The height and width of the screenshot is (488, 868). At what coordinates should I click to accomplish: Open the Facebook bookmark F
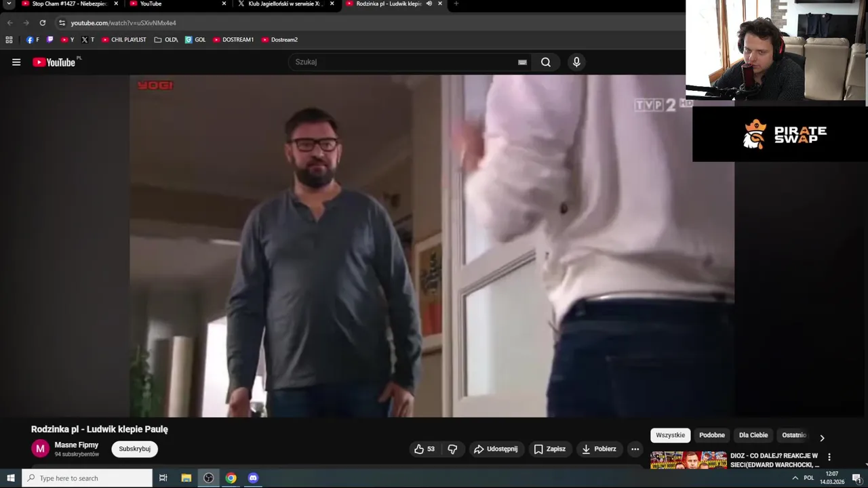[x=33, y=39]
